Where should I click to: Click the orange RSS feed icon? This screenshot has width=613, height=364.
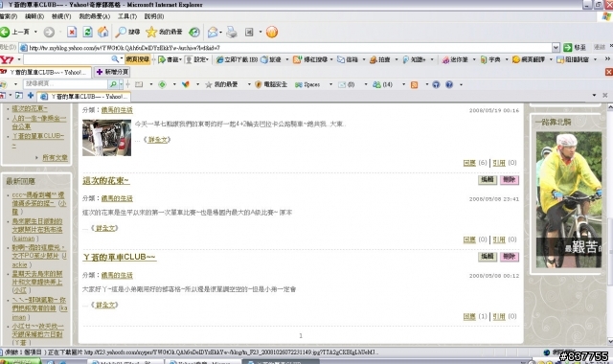click(414, 84)
